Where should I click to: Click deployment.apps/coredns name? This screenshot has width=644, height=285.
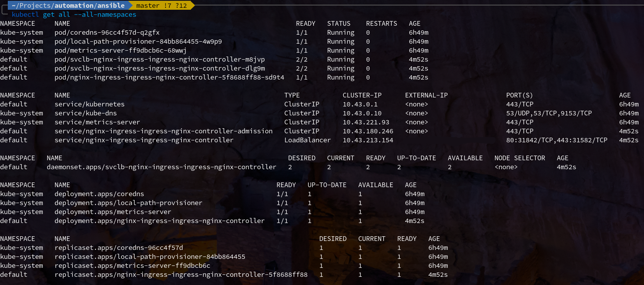coord(99,194)
